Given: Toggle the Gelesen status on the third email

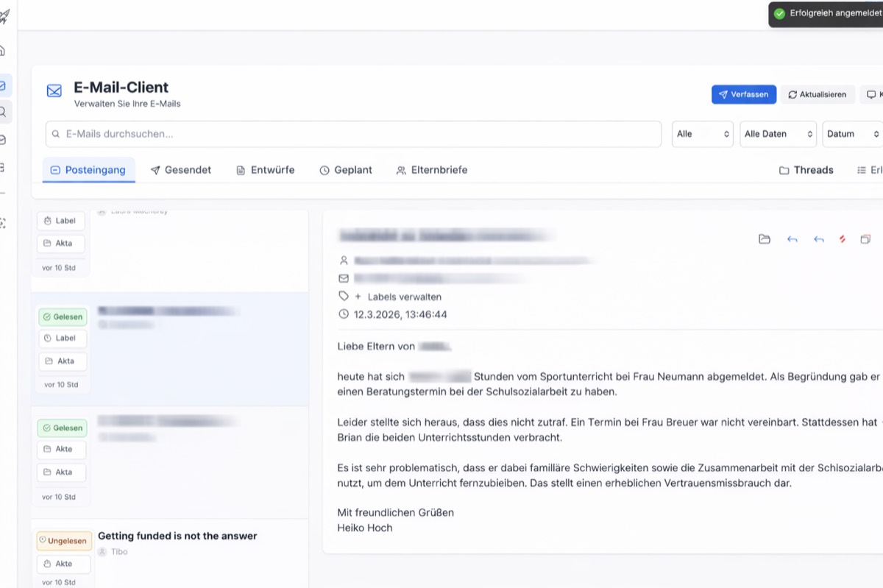Looking at the screenshot, I should (62, 428).
